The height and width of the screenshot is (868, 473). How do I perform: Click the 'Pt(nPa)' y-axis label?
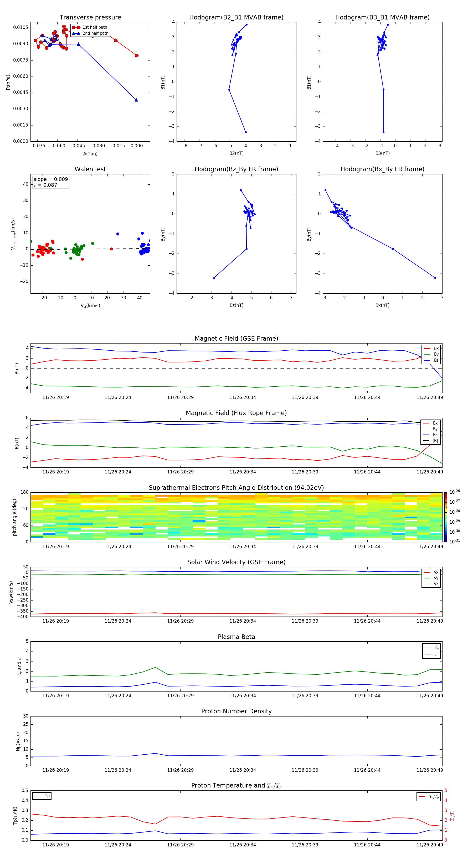coord(8,82)
